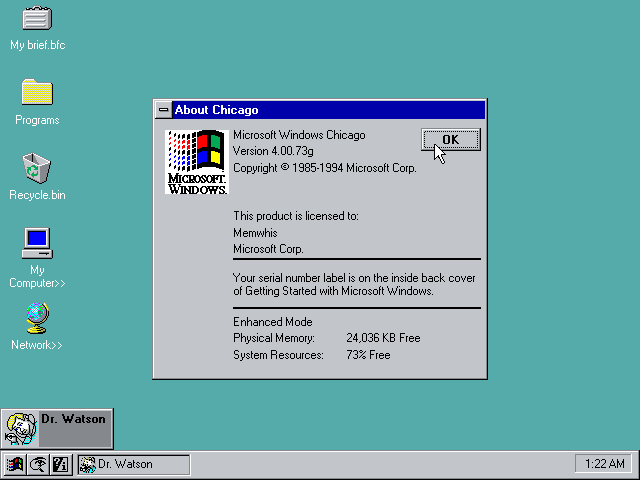This screenshot has height=480, width=640.
Task: Open the Help button on taskbar
Action: pos(59,464)
